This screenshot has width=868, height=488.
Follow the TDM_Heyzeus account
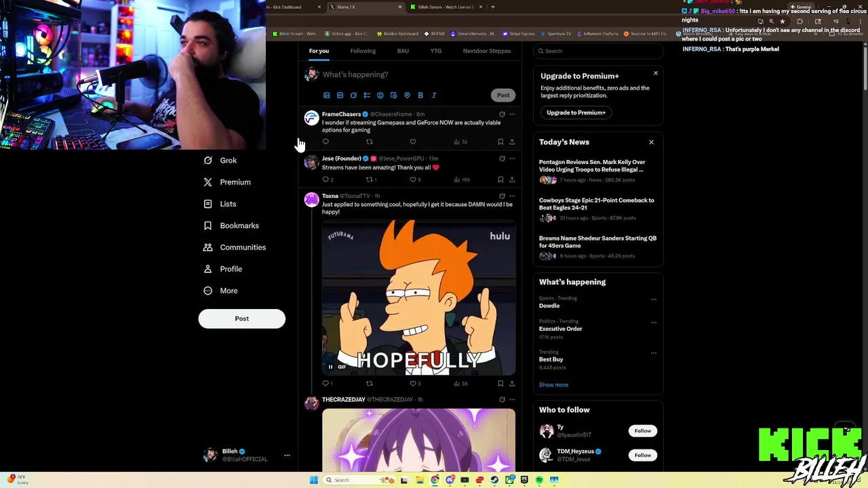643,455
